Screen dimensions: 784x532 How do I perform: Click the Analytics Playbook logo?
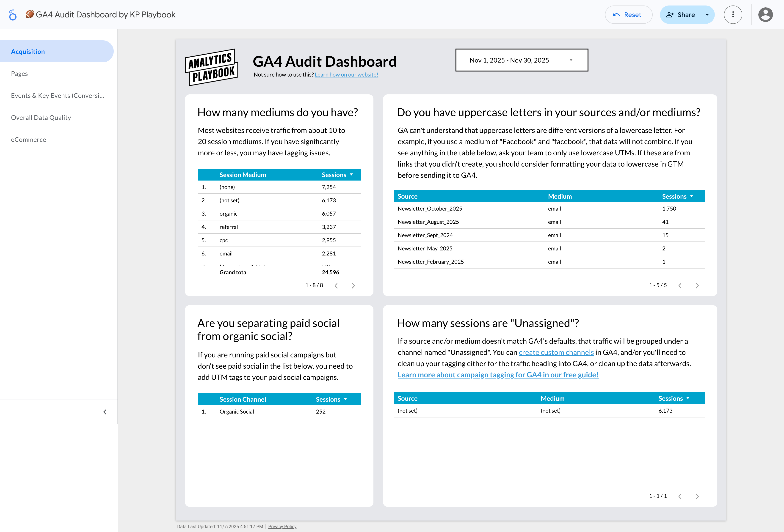click(212, 67)
